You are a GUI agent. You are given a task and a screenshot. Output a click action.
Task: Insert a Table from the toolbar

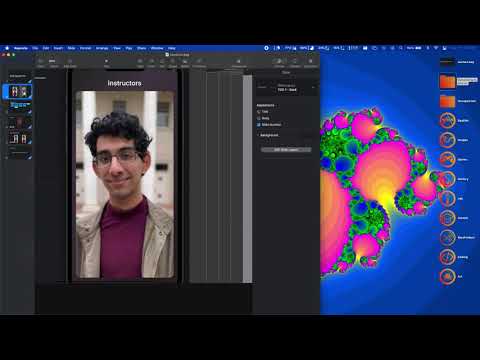click(140, 63)
